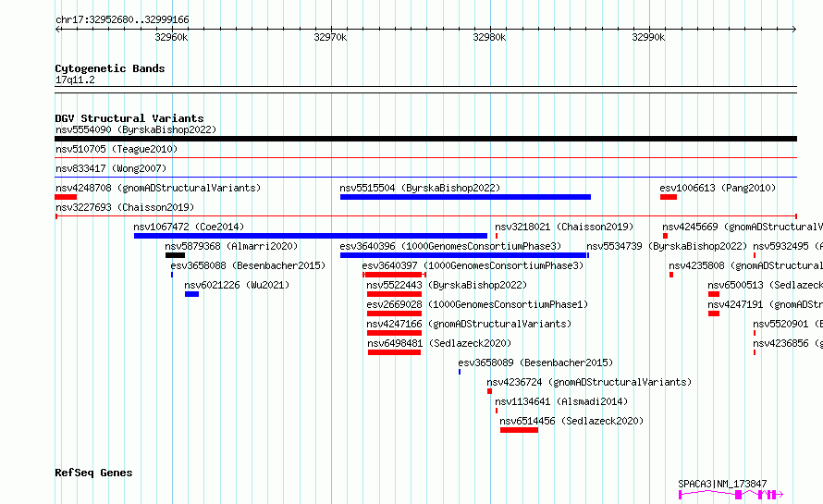This screenshot has width=823, height=504.
Task: Click the nsv5554090 (ByrskaBishop2022) variant label
Action: tap(136, 129)
